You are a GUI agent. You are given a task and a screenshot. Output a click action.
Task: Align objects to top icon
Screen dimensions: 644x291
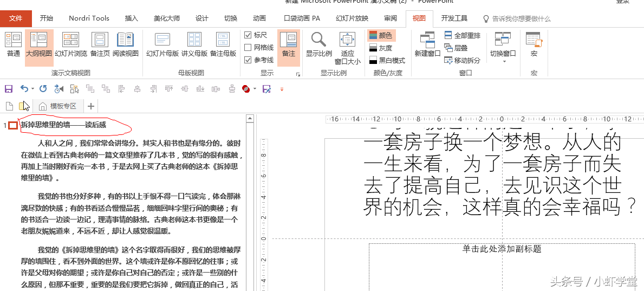click(169, 88)
